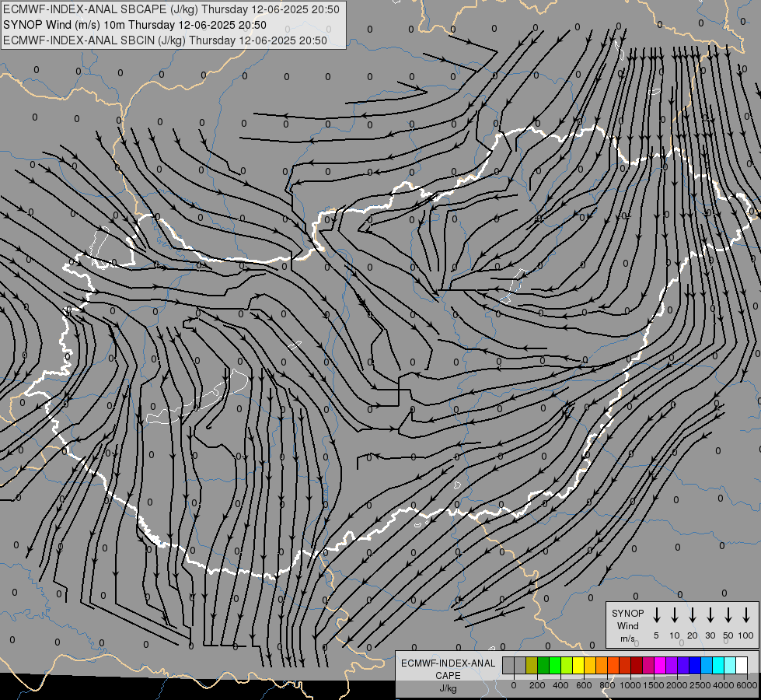The width and height of the screenshot is (761, 700).
Task: Click the 6000 tick label in CAPE legend
Action: click(x=747, y=685)
